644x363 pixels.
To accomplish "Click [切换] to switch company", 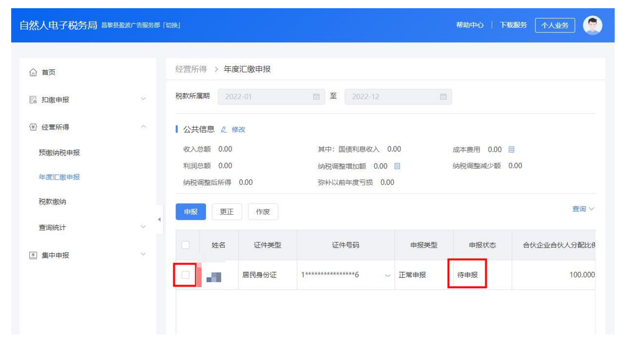I will [172, 25].
